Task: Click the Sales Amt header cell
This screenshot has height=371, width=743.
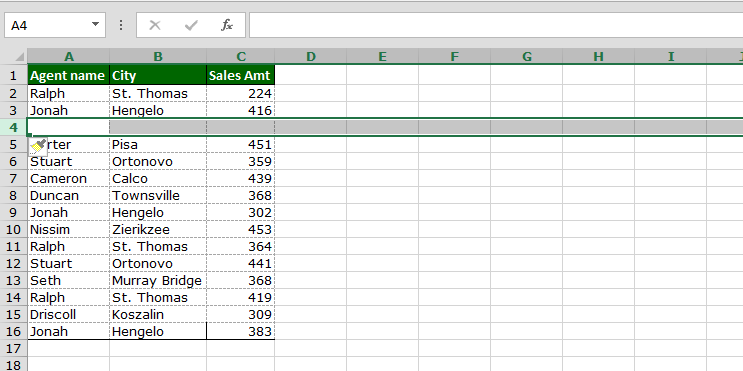Action: coord(241,76)
